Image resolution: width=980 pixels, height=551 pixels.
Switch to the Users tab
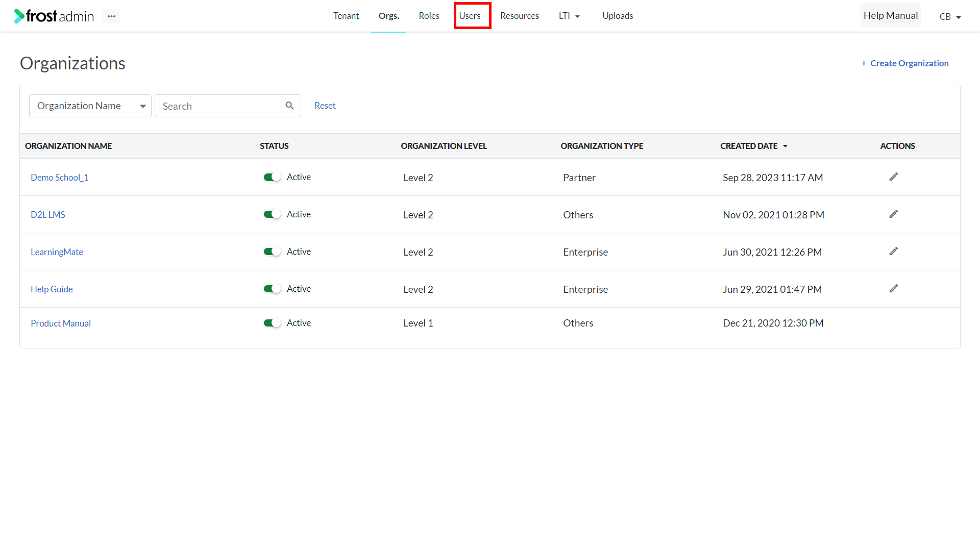click(470, 16)
